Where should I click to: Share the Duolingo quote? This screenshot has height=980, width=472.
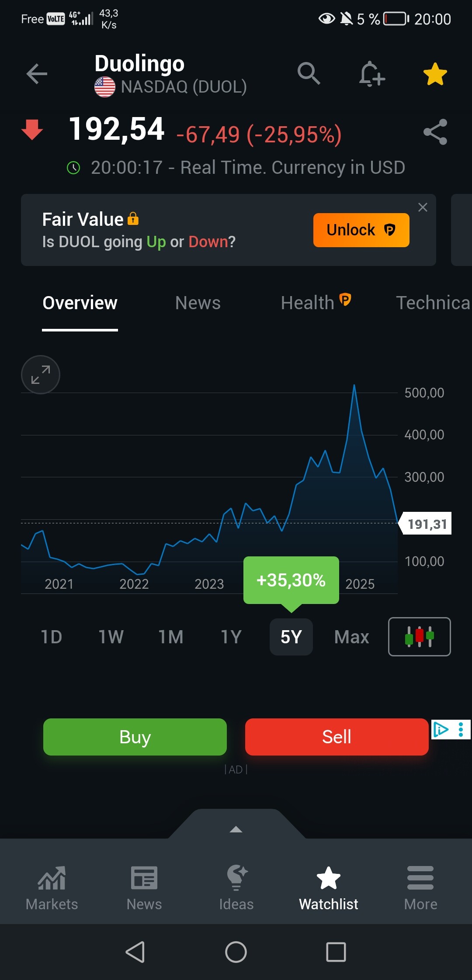point(435,132)
